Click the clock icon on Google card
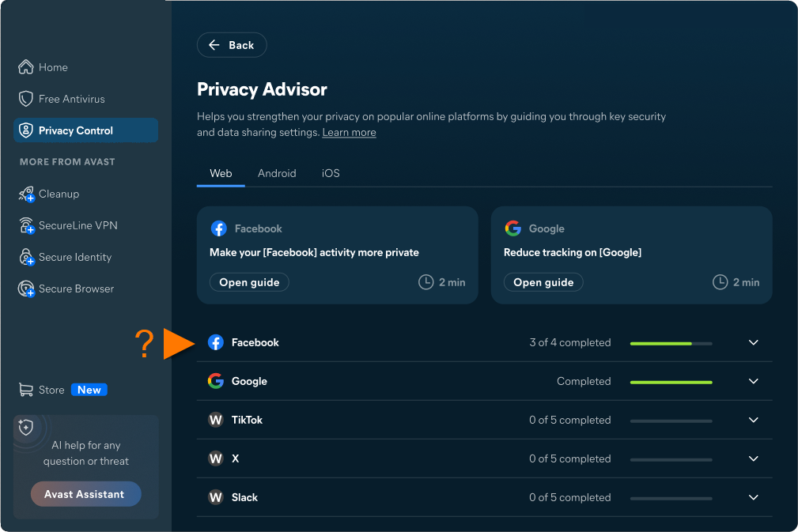The width and height of the screenshot is (798, 532). pos(720,281)
